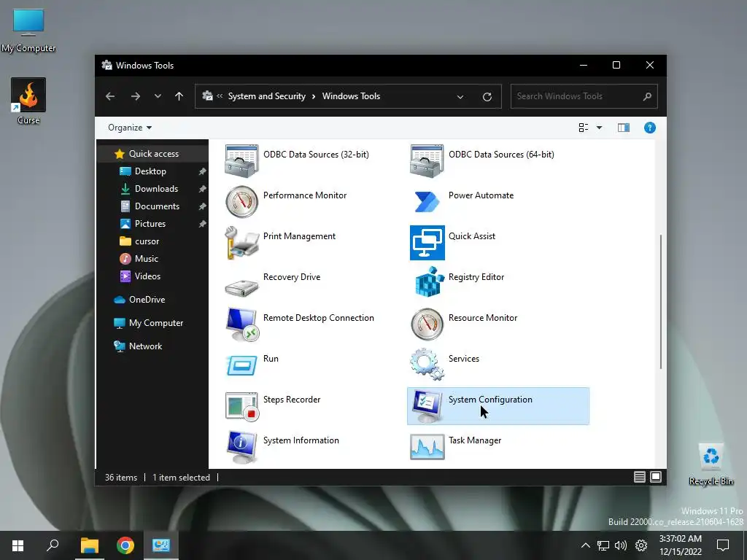Click the Windows Tools taskbar button
Viewport: 747px width, 560px height.
point(161,545)
